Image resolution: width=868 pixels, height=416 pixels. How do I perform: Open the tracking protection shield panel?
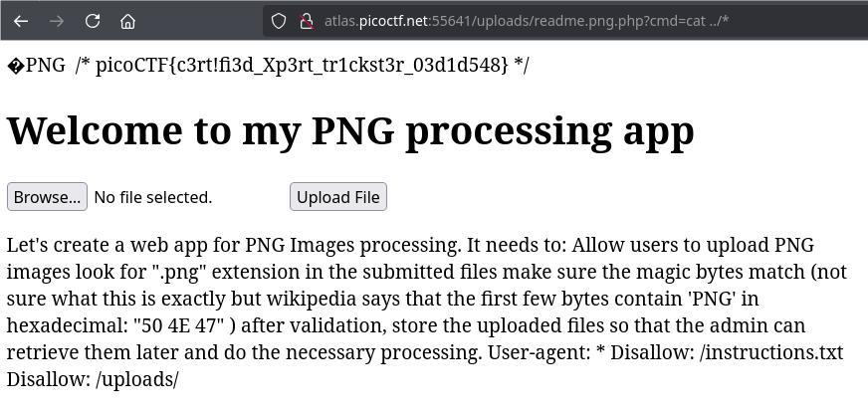[279, 21]
